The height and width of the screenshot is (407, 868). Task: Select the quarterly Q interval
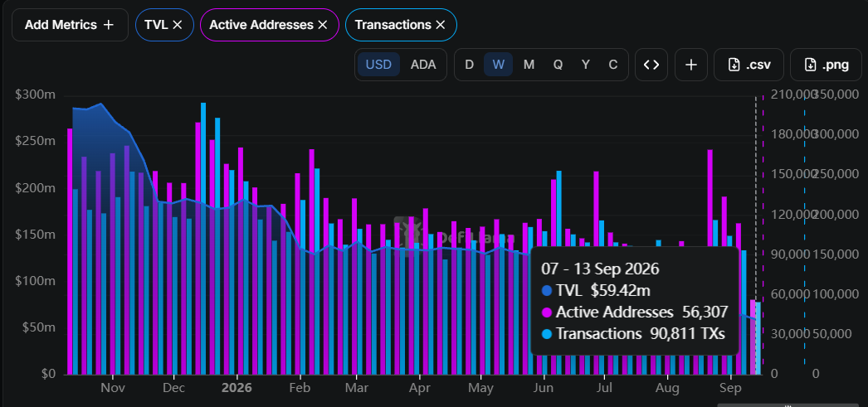point(558,65)
